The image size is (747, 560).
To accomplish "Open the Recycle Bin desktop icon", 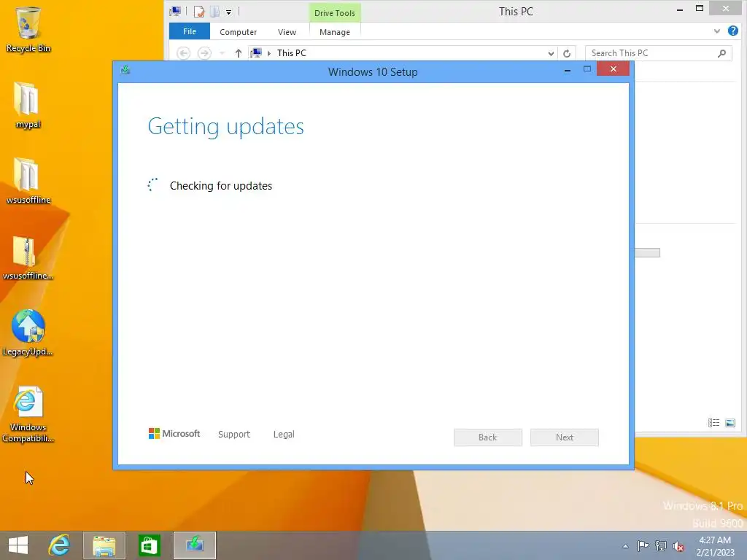I will (x=28, y=29).
